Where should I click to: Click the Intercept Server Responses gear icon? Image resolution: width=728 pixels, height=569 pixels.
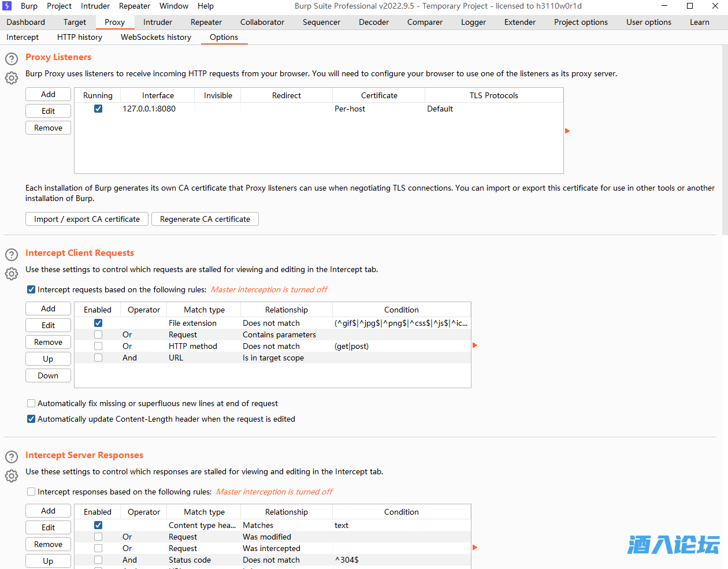click(x=12, y=476)
